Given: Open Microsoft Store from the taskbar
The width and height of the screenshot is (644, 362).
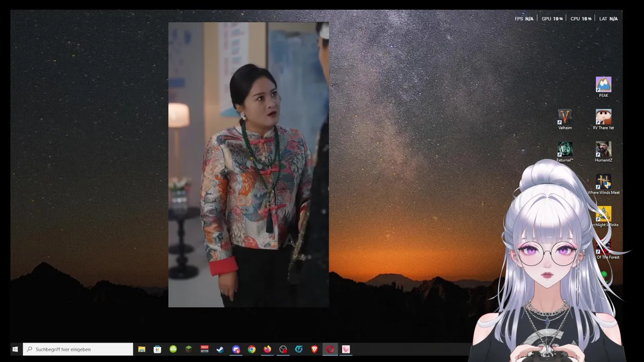Looking at the screenshot, I should coord(157,349).
